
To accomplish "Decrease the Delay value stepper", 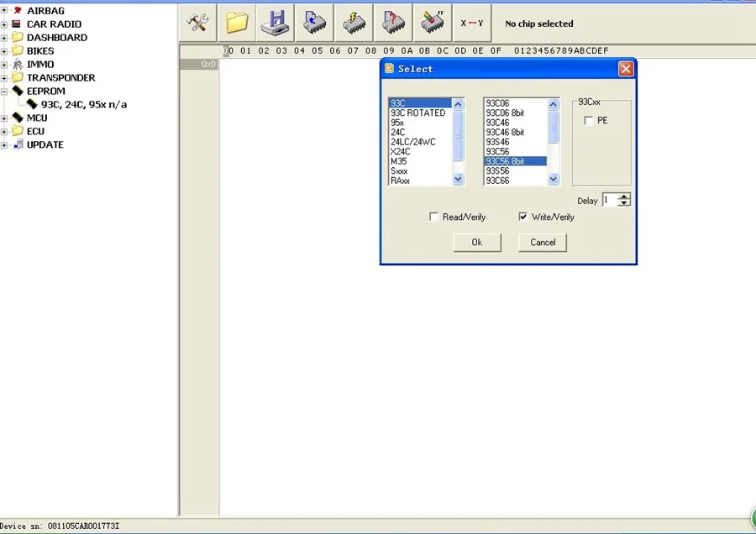I will pos(624,203).
